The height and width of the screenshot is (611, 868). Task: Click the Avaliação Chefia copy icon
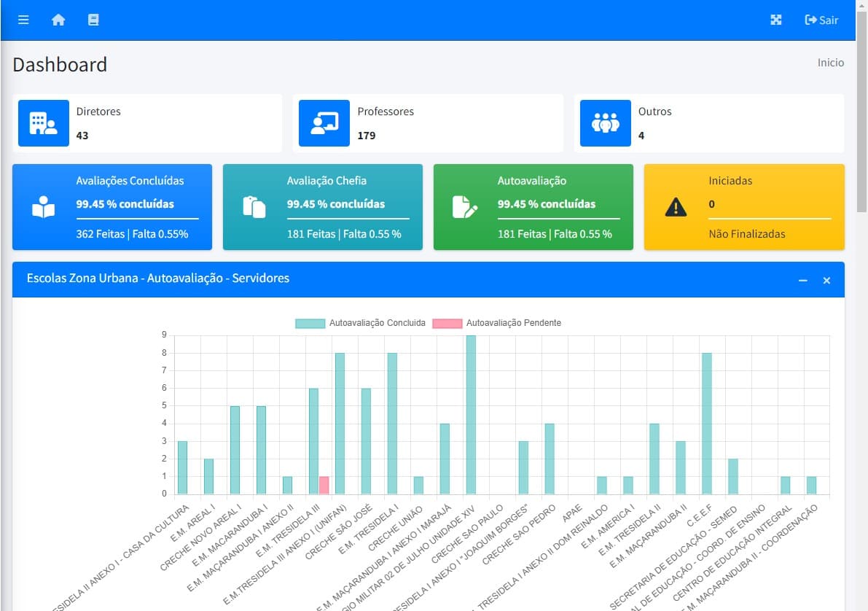(254, 207)
